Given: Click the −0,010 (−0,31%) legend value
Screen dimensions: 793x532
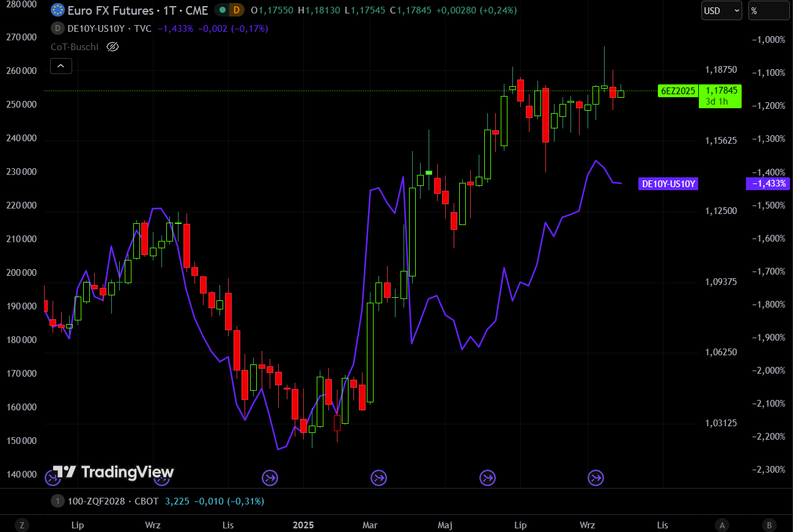Looking at the screenshot, I should coord(229,501).
